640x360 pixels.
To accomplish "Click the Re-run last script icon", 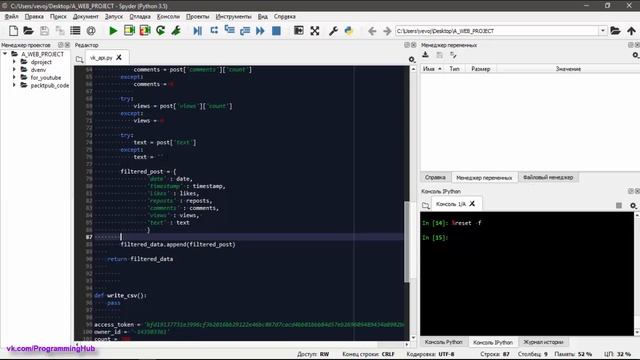I will coord(160,31).
